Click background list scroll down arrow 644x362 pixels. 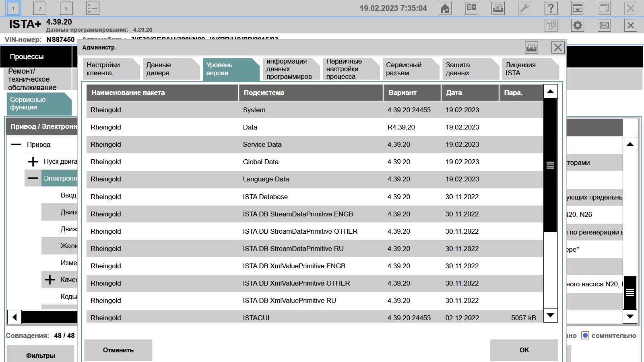pos(630,317)
